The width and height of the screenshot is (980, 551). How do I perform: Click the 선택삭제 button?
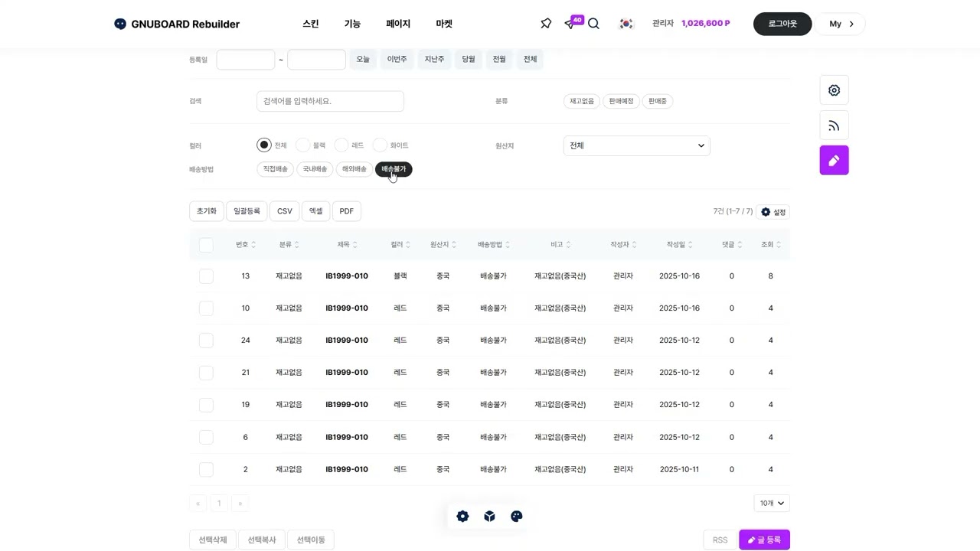tap(213, 540)
